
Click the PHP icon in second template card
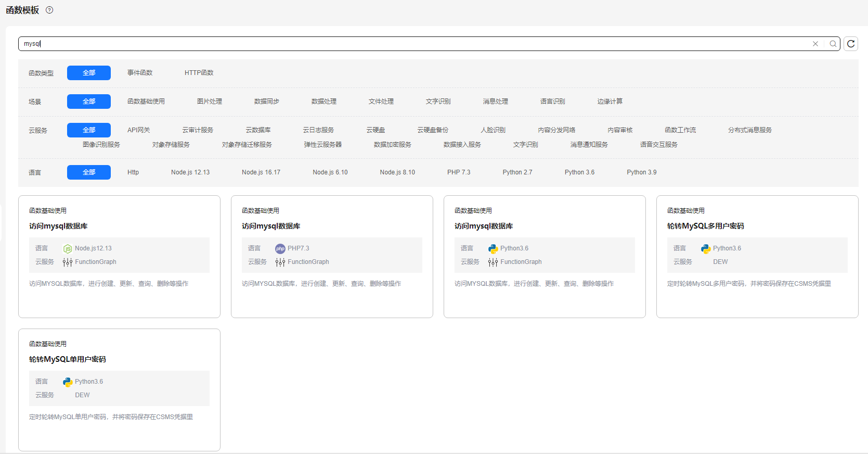click(280, 249)
